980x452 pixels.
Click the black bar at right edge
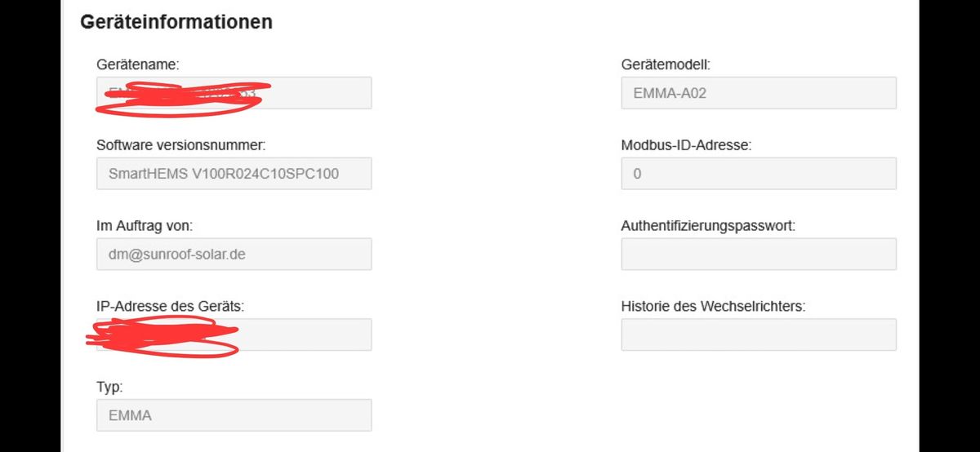click(949, 226)
